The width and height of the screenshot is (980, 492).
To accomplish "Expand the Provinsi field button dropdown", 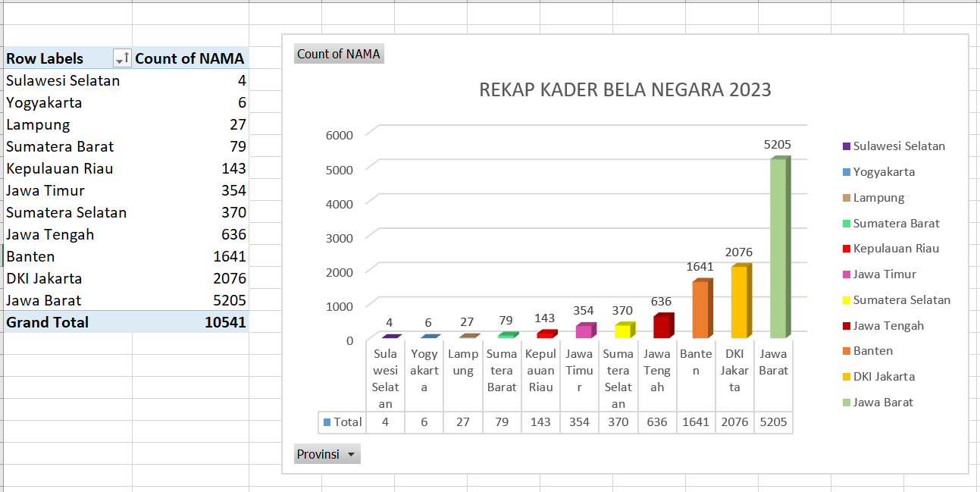I will point(350,454).
